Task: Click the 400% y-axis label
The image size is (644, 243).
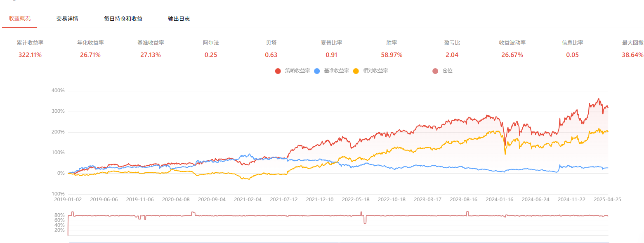Action: coord(58,91)
